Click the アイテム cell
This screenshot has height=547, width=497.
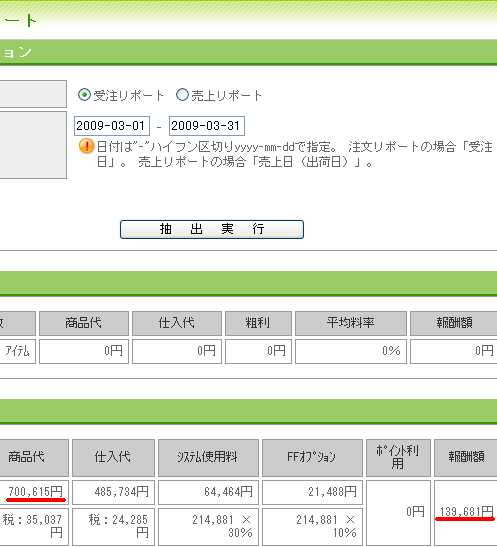tap(17, 351)
